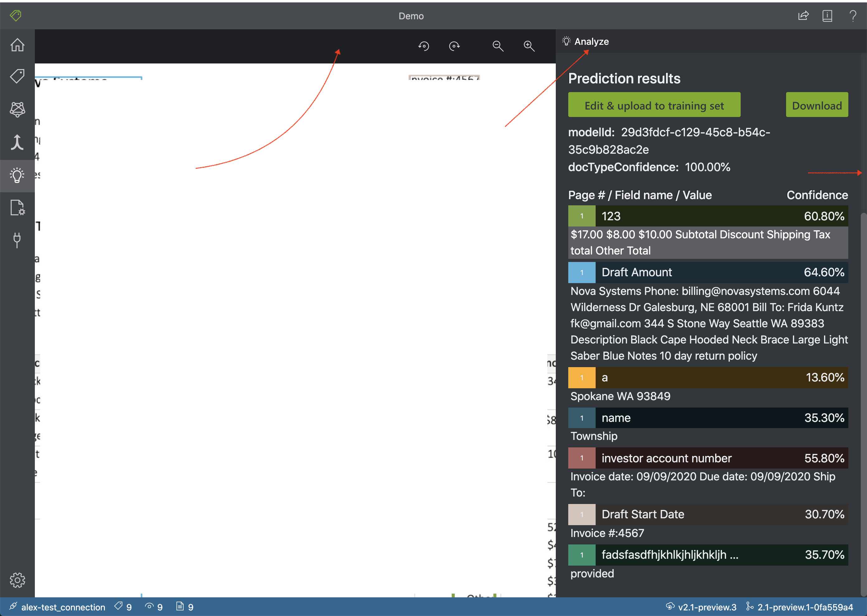Download the prediction results

tap(817, 105)
